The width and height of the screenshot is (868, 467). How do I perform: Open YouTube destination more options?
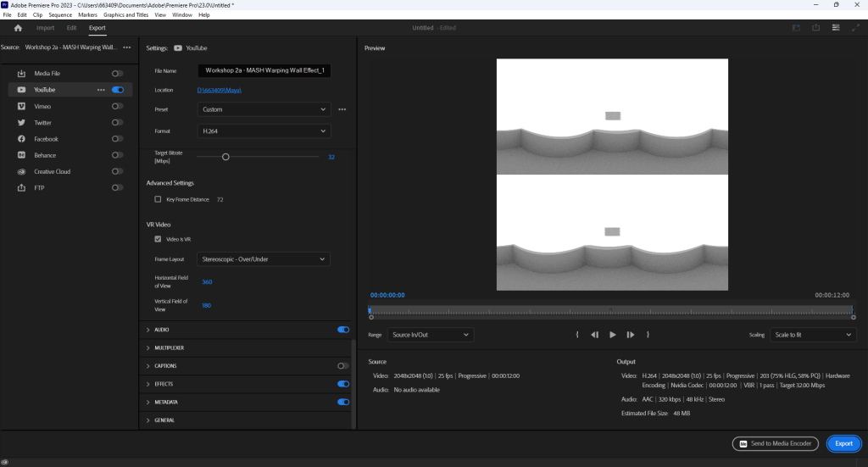[x=101, y=90]
